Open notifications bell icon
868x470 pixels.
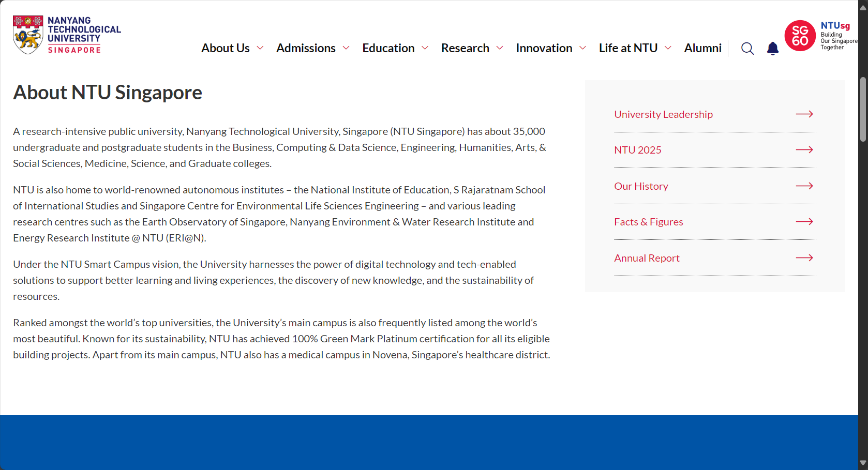(x=773, y=49)
